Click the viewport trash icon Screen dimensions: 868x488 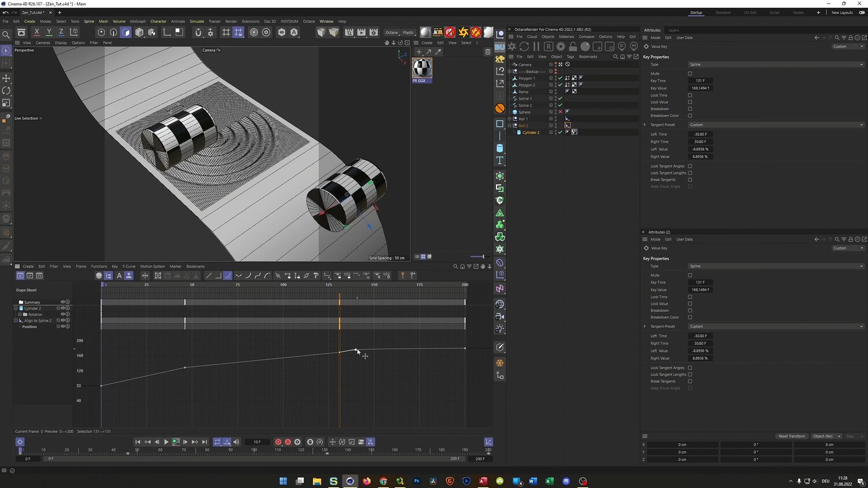[x=488, y=52]
